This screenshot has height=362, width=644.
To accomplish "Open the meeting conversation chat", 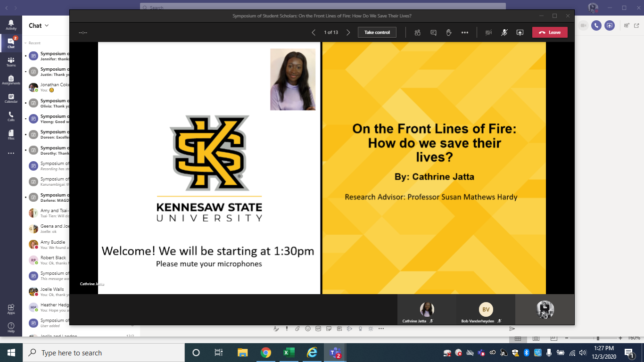I will coord(433,33).
